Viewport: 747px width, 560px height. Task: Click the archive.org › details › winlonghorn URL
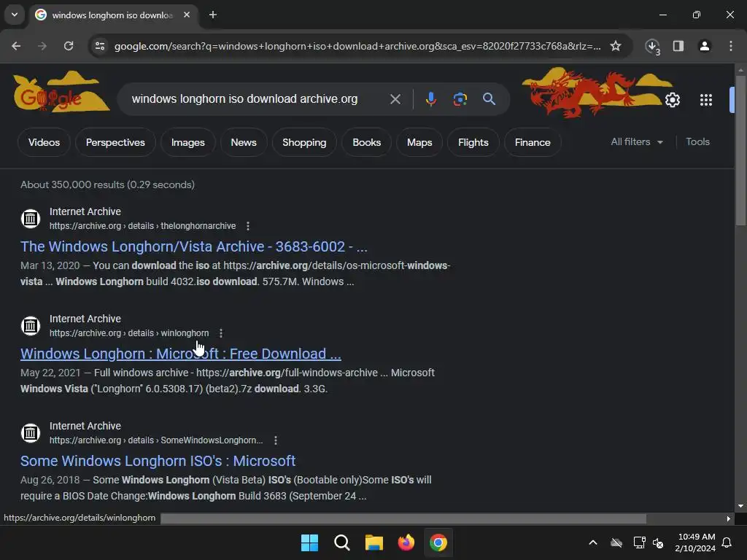pos(129,333)
